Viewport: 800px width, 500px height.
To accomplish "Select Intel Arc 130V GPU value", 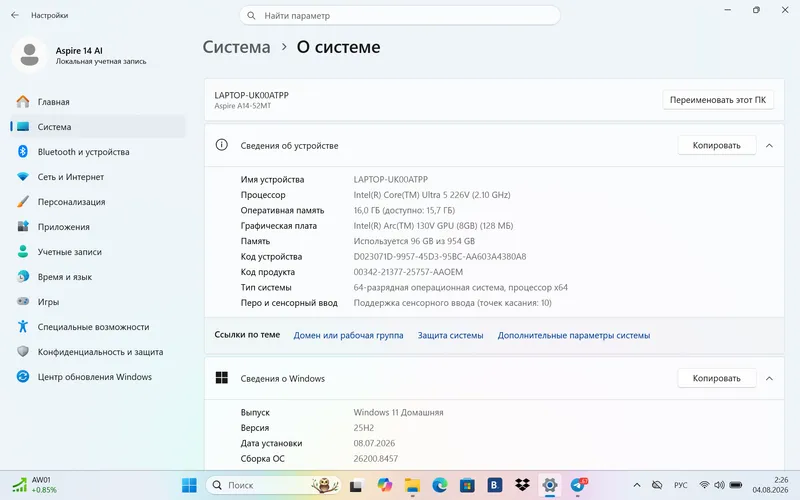I will [433, 226].
